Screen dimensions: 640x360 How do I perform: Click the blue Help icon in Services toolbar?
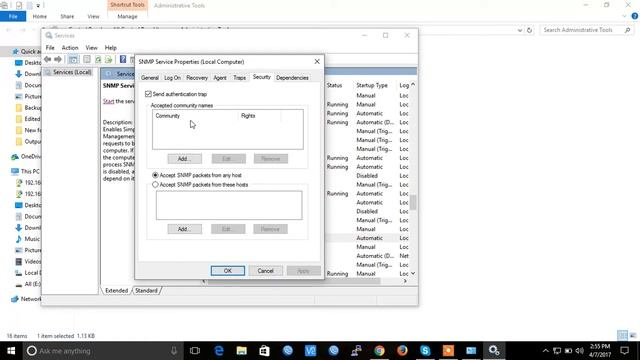(x=123, y=60)
